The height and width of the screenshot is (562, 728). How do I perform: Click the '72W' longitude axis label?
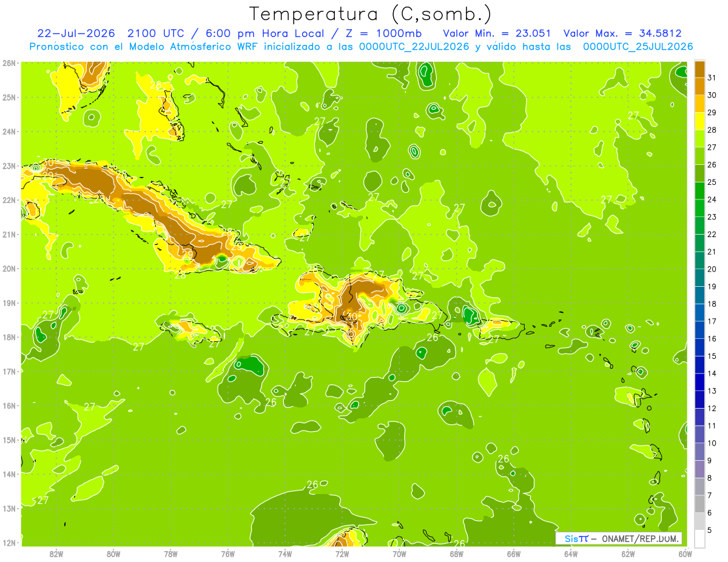click(x=342, y=553)
